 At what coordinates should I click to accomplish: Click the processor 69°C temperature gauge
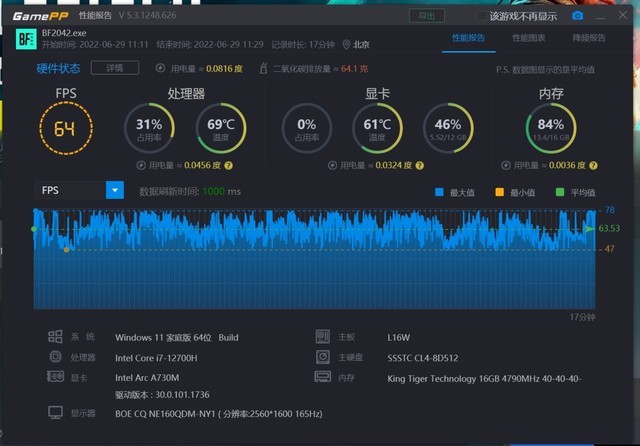pyautogui.click(x=221, y=128)
